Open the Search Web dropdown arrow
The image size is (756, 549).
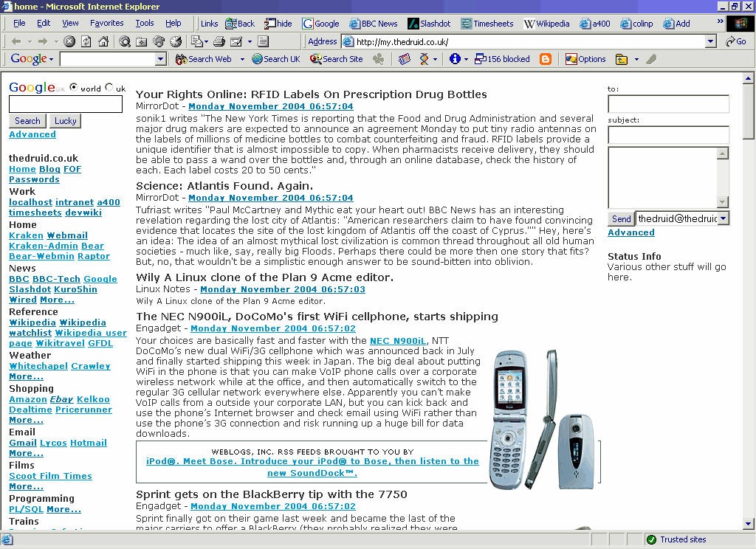pos(242,59)
